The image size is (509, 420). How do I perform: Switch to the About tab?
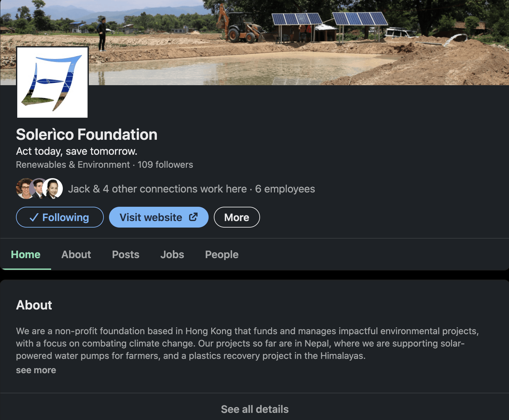[76, 255]
